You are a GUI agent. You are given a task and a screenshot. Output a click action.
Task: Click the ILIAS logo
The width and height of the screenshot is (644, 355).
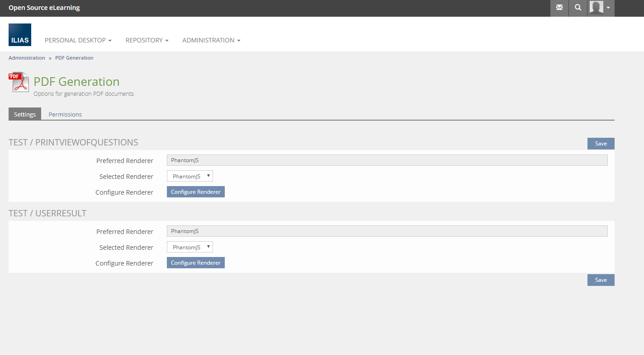coord(20,35)
